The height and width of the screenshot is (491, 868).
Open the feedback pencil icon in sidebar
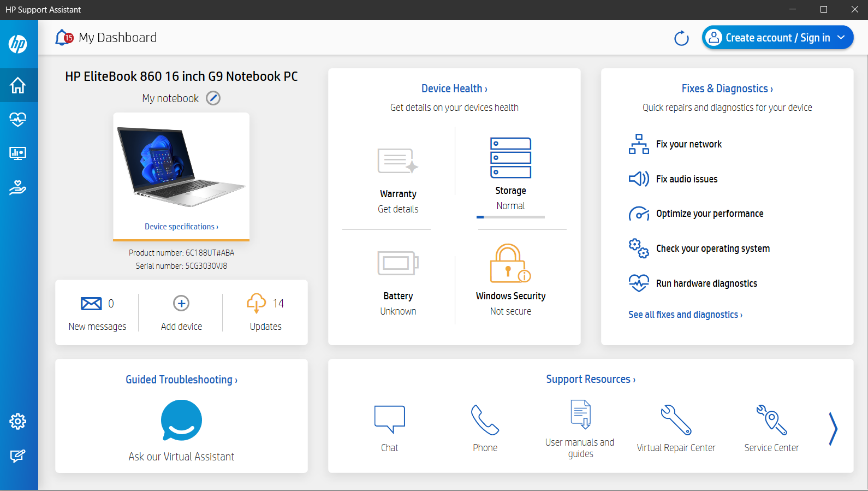[18, 456]
